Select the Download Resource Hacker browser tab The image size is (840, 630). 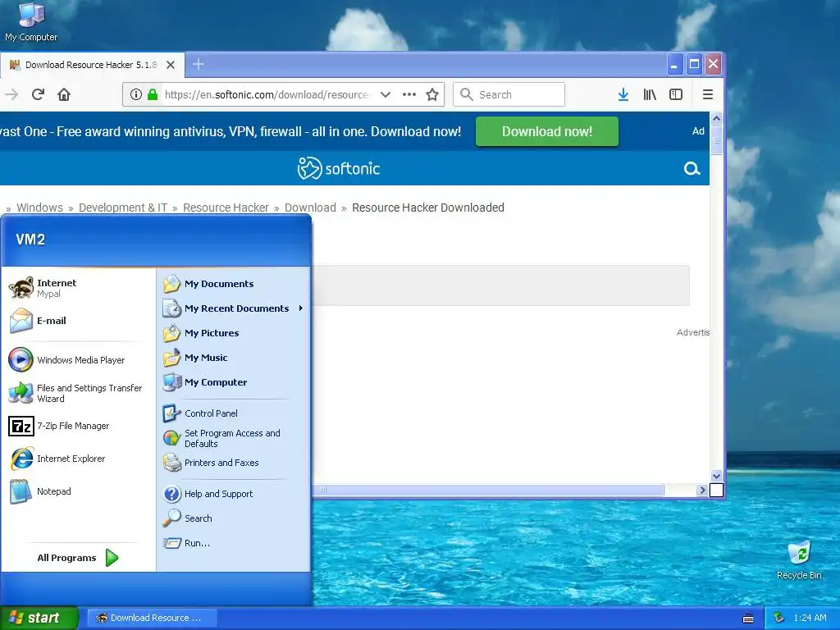(x=92, y=65)
